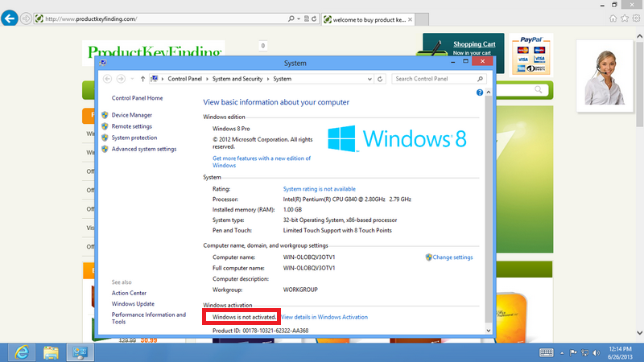
Task: Open the touch keyboard tray icon
Action: 547,352
